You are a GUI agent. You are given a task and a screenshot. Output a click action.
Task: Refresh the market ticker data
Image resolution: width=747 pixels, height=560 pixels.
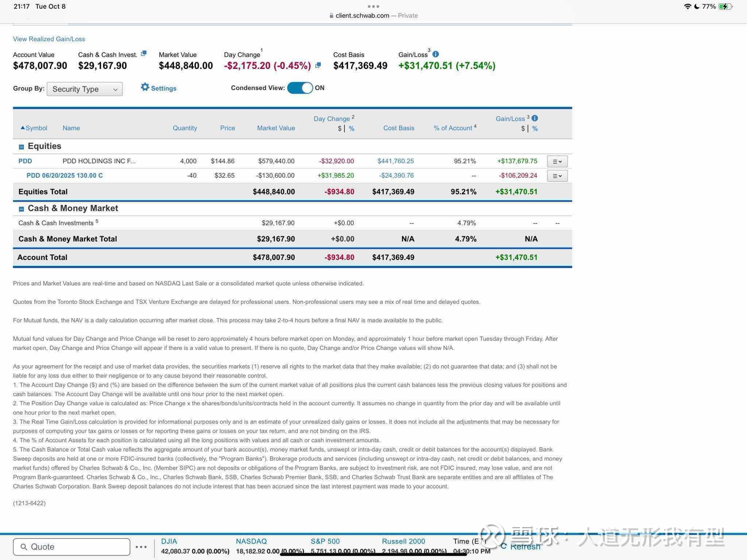click(520, 546)
